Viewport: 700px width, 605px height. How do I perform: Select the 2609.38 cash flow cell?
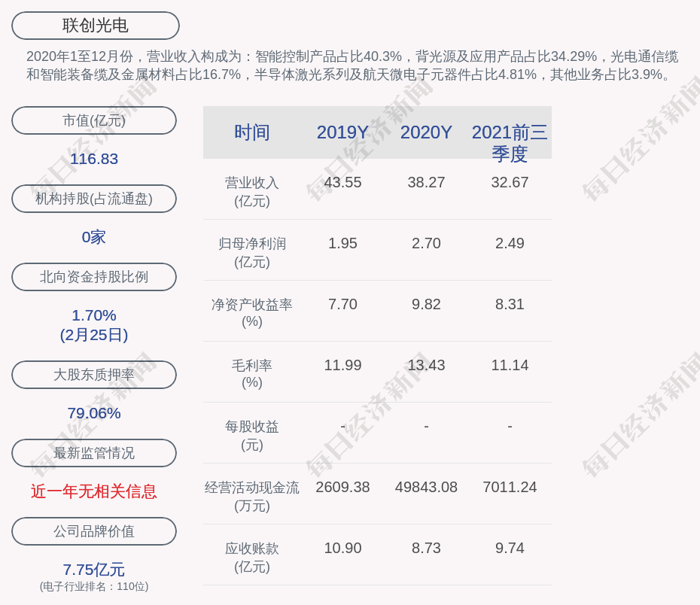[x=343, y=487]
